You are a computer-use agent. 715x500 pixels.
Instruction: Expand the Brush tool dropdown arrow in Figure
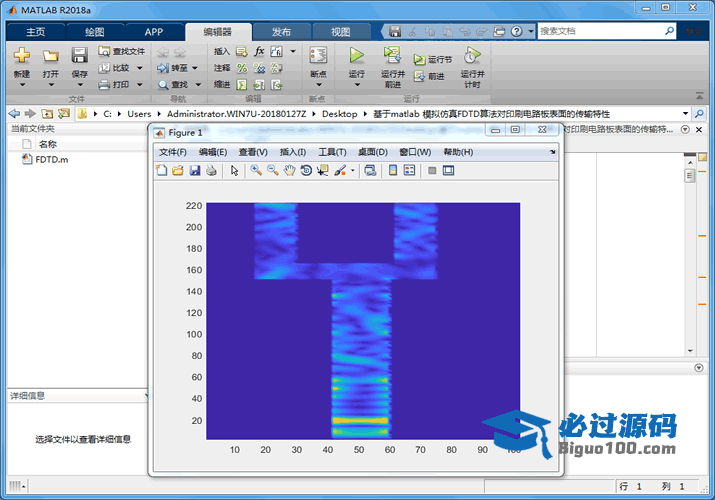(x=352, y=171)
